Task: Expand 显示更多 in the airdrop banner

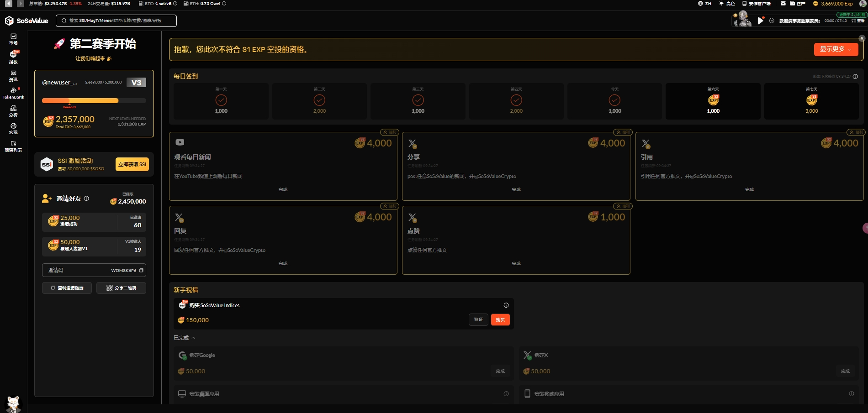Action: [836, 49]
